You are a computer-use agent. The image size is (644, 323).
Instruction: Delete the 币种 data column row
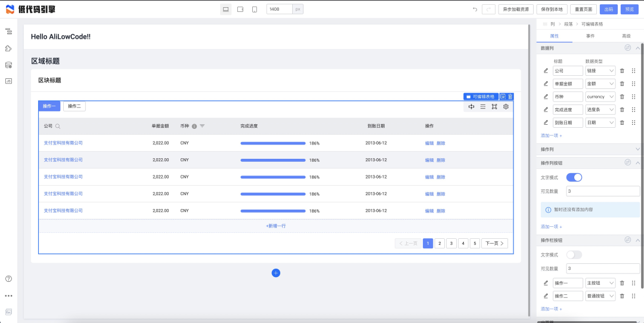tap(622, 97)
